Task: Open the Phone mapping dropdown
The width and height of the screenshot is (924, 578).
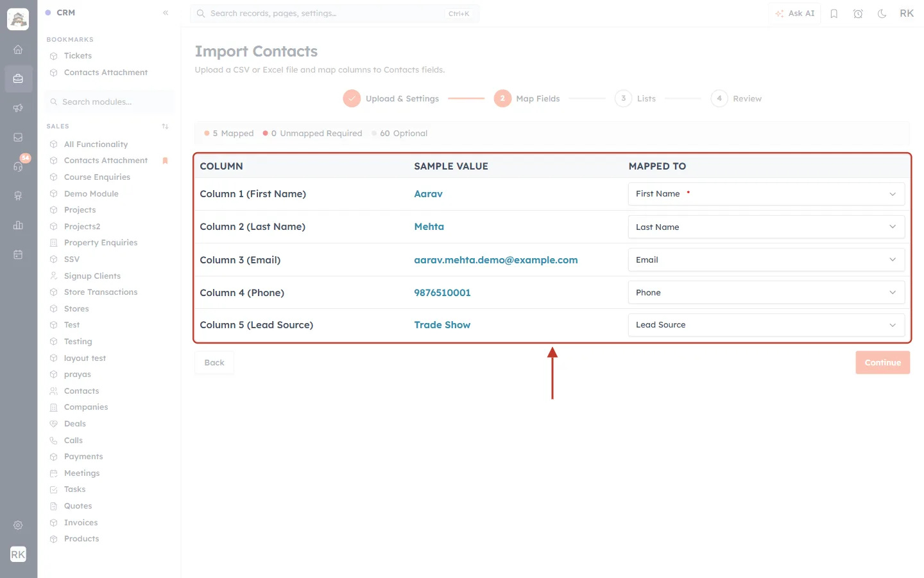Action: (766, 292)
